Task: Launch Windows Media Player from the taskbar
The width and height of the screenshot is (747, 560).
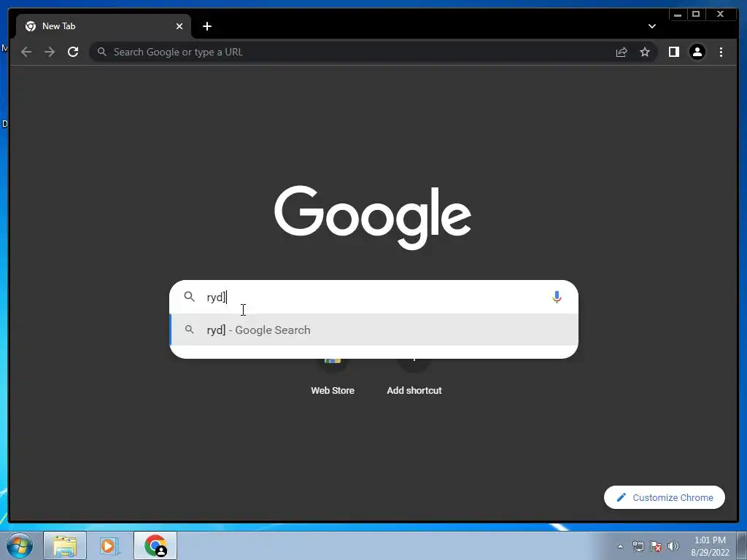Action: tap(109, 545)
